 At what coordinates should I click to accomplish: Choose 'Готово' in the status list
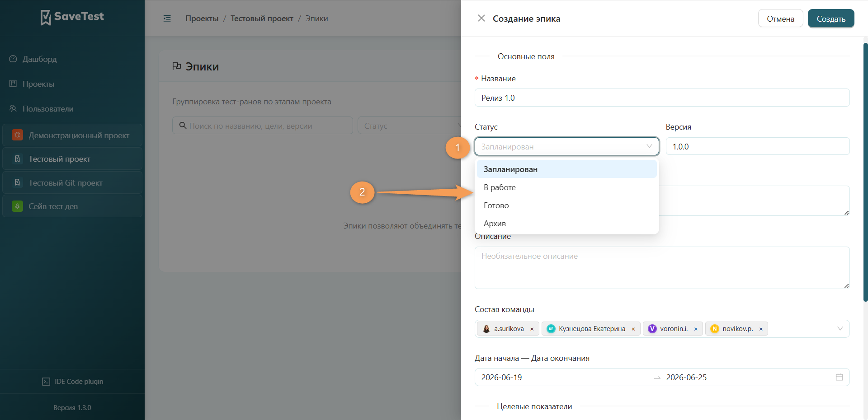point(567,205)
